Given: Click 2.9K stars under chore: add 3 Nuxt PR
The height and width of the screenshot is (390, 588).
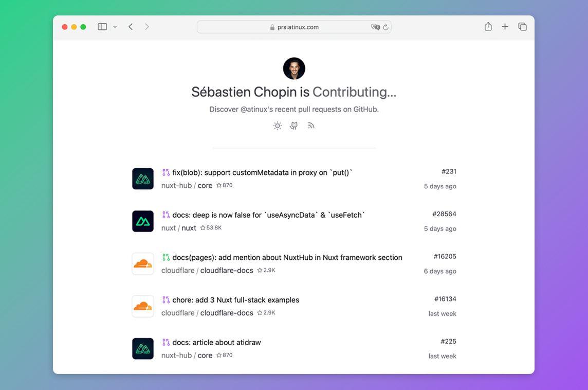Looking at the screenshot, I should point(266,313).
